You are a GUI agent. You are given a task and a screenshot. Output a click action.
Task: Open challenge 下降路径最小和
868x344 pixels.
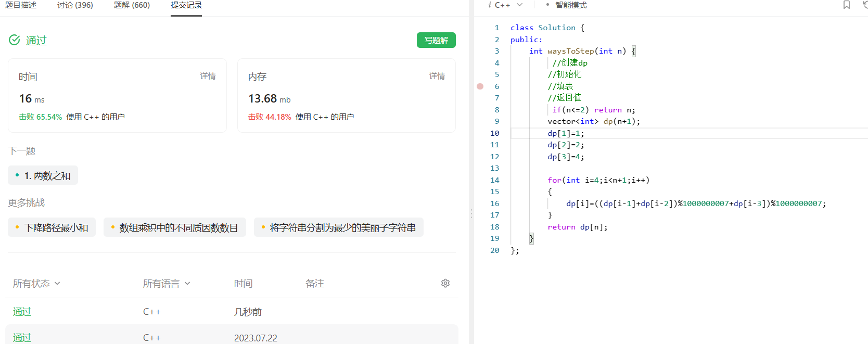(52, 227)
